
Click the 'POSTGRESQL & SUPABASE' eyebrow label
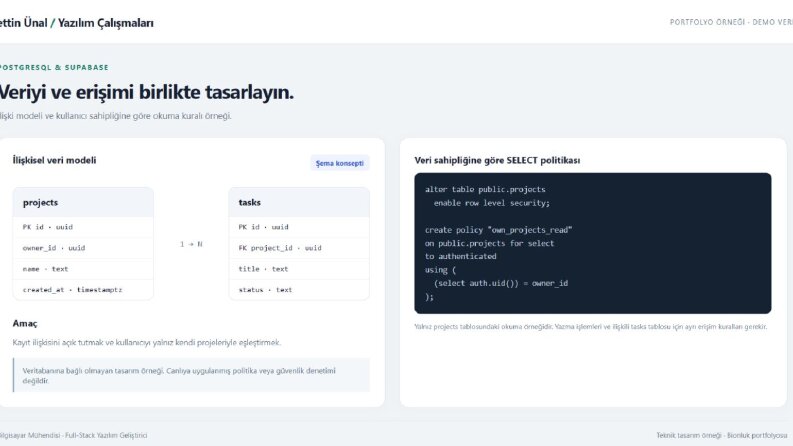54,67
